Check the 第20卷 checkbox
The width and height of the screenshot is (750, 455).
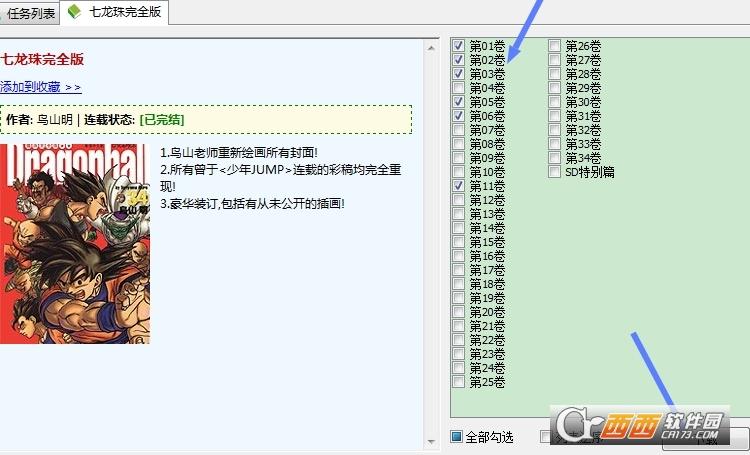pyautogui.click(x=458, y=311)
